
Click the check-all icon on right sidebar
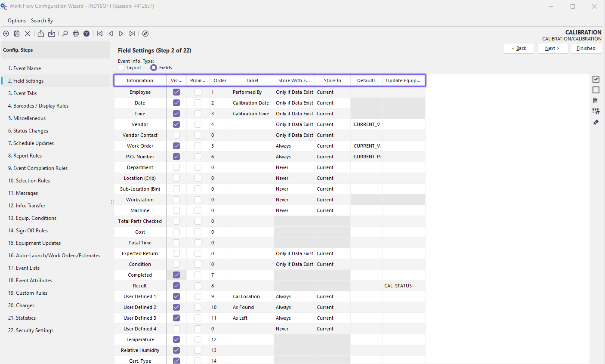point(596,79)
